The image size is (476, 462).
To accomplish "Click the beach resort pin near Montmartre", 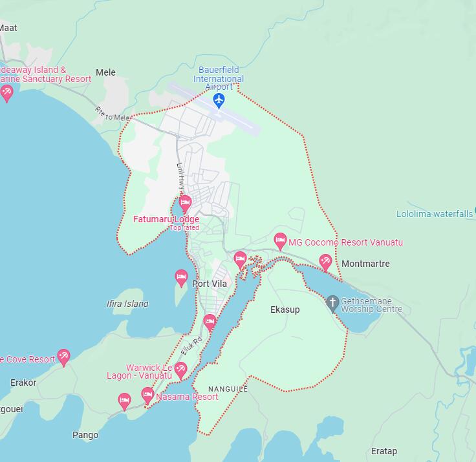I will [325, 262].
